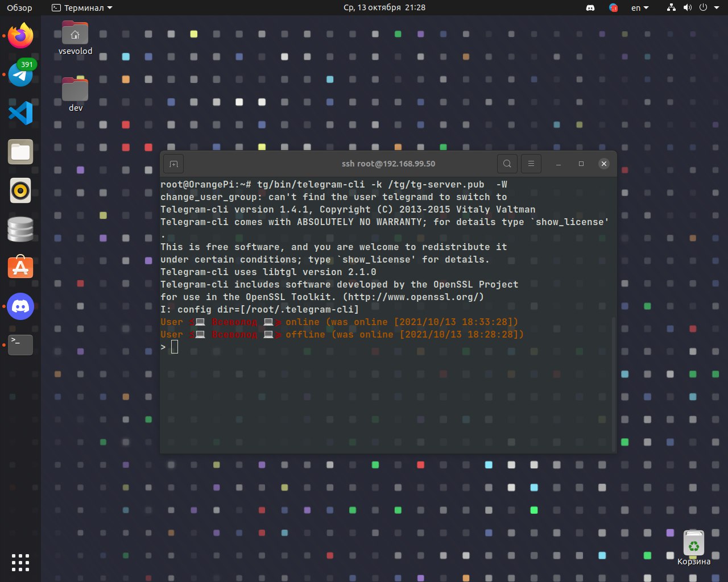Image resolution: width=728 pixels, height=582 pixels.
Task: Open the dev desktop folder
Action: [75, 94]
